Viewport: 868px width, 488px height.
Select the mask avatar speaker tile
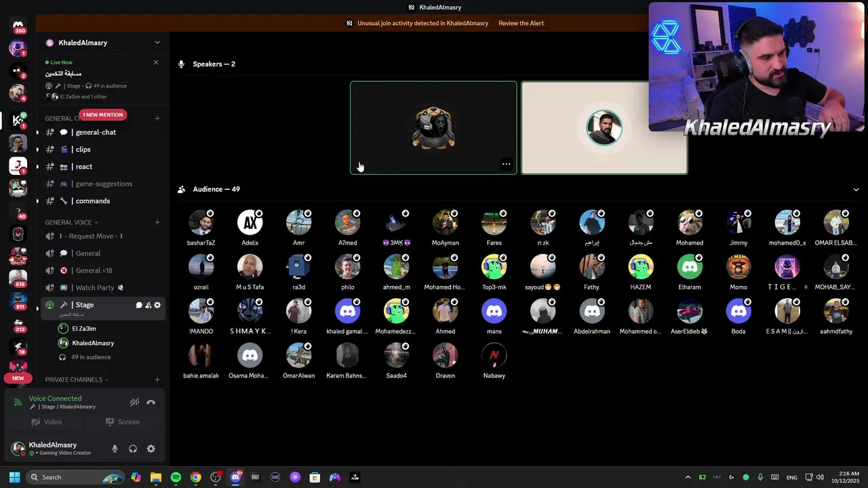coord(433,128)
